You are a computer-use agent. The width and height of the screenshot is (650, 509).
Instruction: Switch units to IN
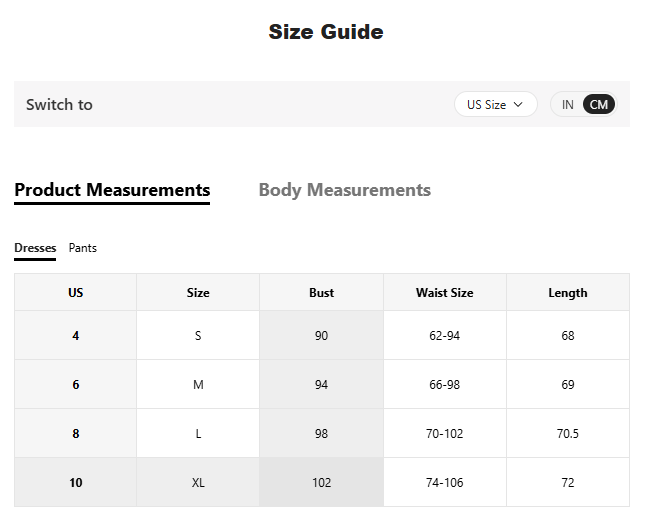[x=568, y=104]
